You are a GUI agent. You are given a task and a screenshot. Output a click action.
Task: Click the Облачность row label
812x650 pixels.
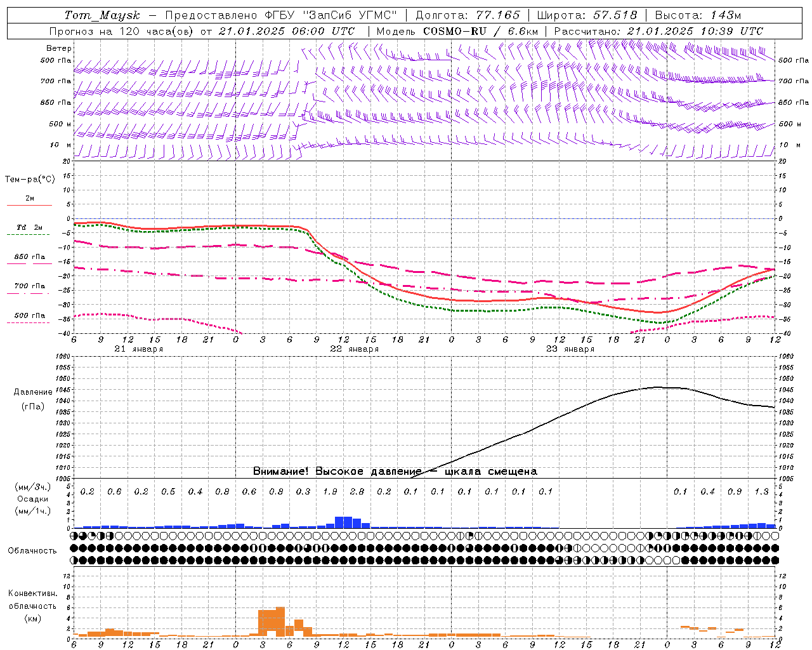click(x=32, y=550)
